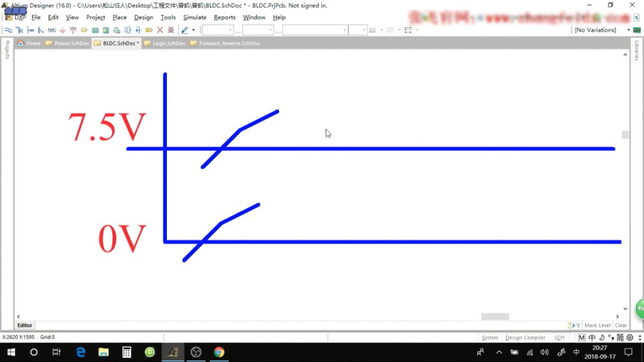Select the BLDC.SchDoc document tab
The width and height of the screenshot is (644, 362).
click(117, 43)
